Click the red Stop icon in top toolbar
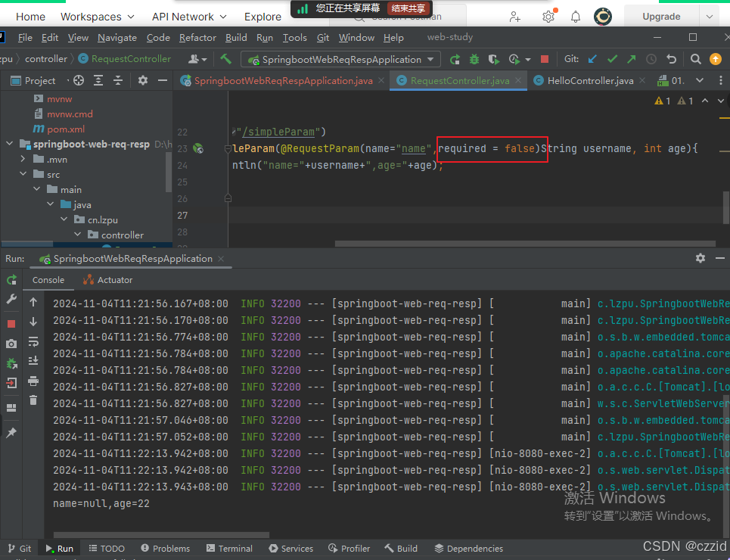The image size is (730, 560). pos(544,59)
